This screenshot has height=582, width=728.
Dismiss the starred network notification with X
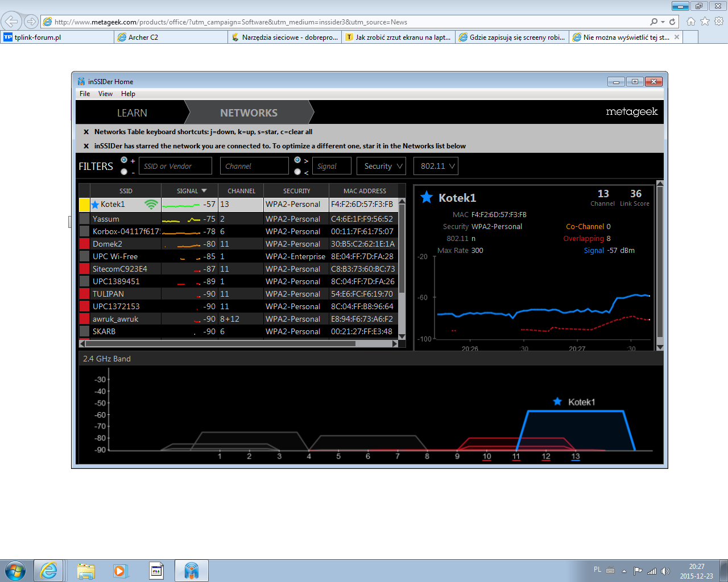86,146
